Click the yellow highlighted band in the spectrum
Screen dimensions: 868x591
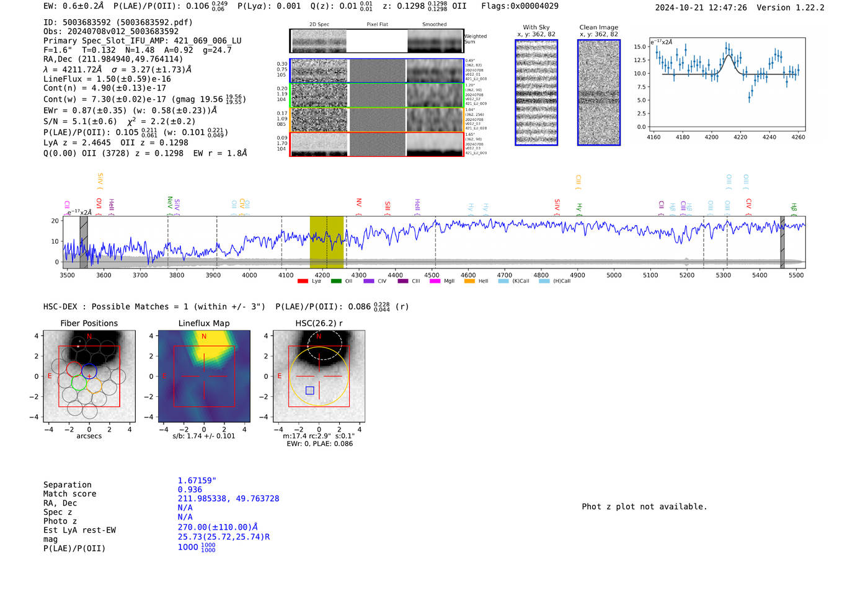pyautogui.click(x=326, y=242)
